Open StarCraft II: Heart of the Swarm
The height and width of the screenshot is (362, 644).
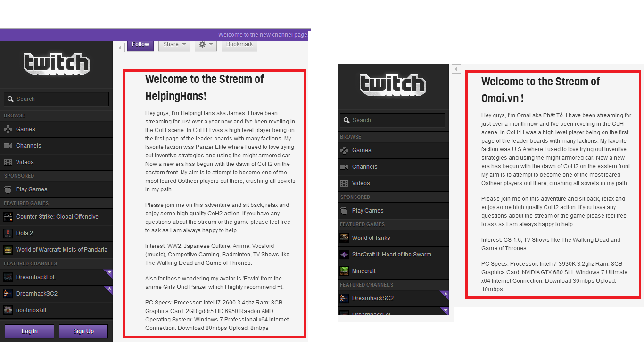tap(393, 255)
